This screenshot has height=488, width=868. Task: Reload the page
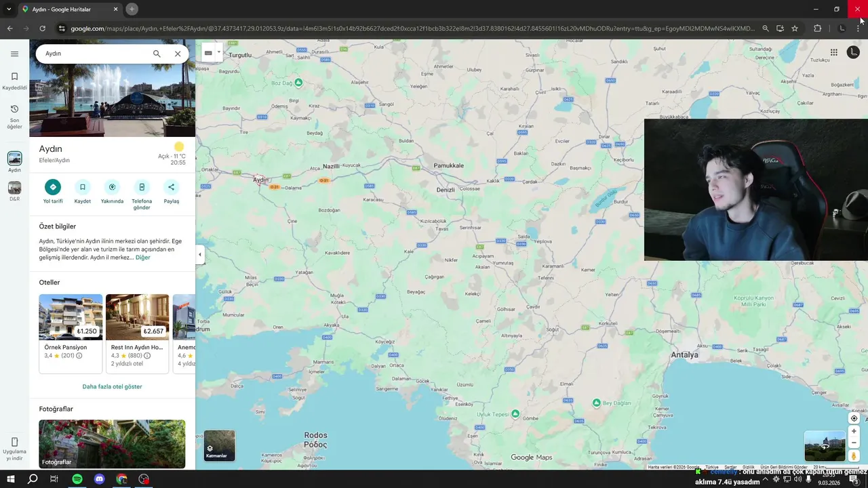42,28
